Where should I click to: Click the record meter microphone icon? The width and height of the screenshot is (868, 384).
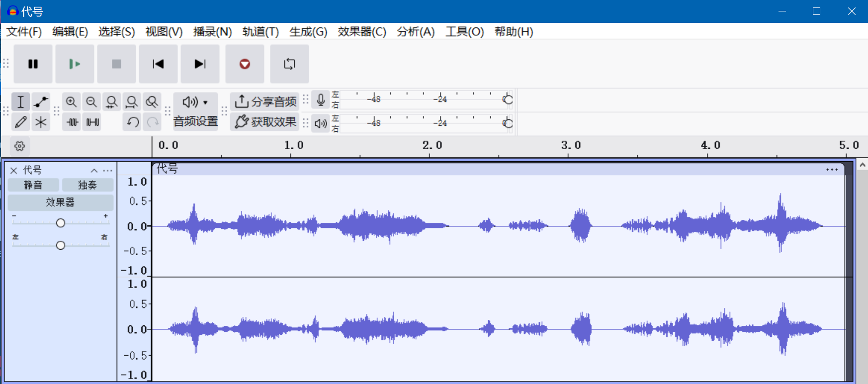[321, 100]
